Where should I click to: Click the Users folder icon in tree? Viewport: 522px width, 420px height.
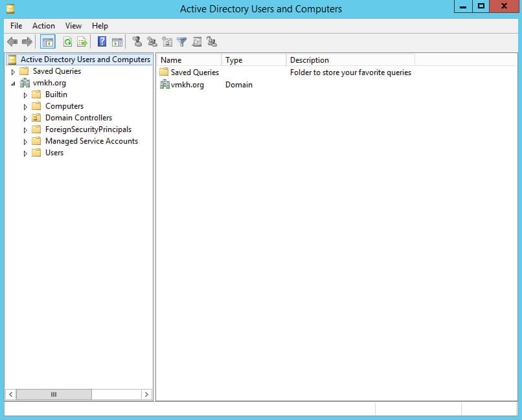36,153
